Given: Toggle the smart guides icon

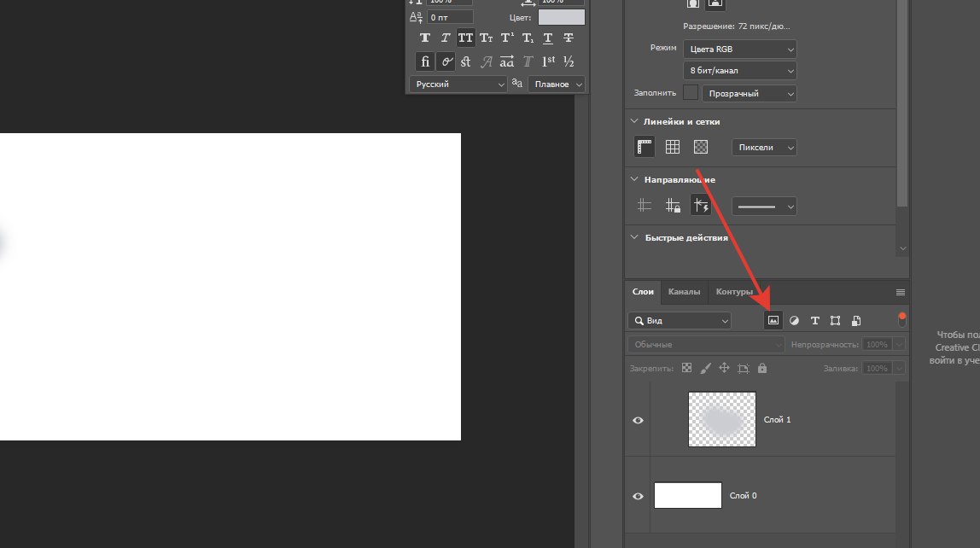Looking at the screenshot, I should [701, 206].
